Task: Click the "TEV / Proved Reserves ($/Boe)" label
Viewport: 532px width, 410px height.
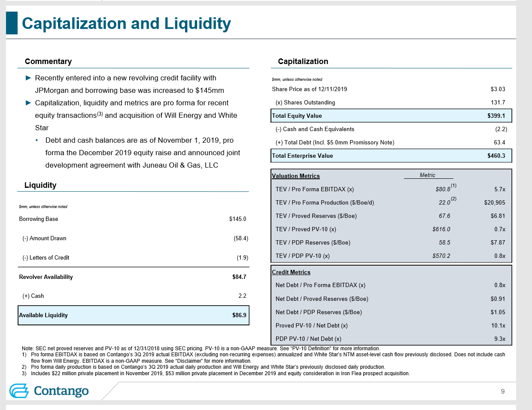Action: pos(316,216)
